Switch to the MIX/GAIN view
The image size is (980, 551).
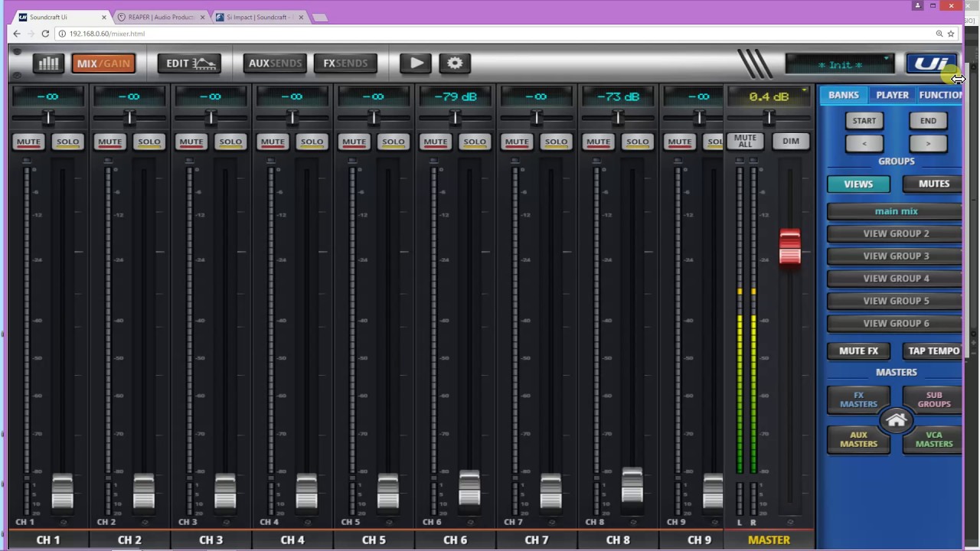(x=103, y=64)
